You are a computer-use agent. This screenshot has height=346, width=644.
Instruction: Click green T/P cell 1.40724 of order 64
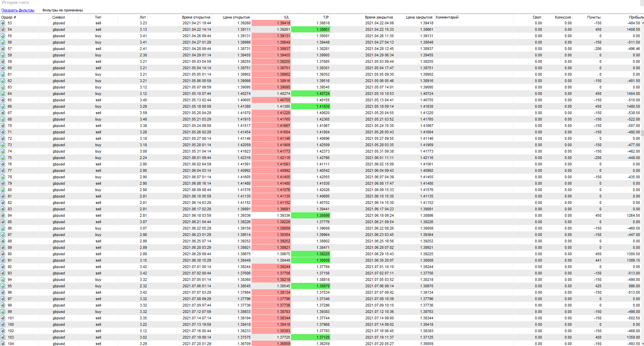pyautogui.click(x=310, y=94)
